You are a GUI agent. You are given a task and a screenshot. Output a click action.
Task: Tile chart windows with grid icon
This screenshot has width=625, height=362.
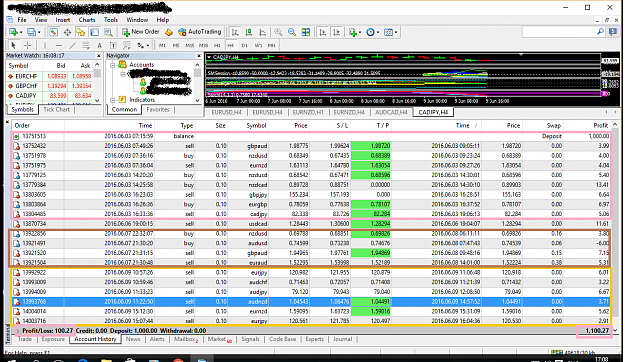pyautogui.click(x=306, y=32)
